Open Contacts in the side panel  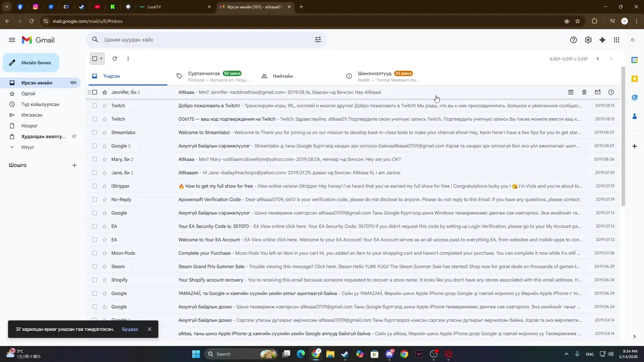point(634,116)
